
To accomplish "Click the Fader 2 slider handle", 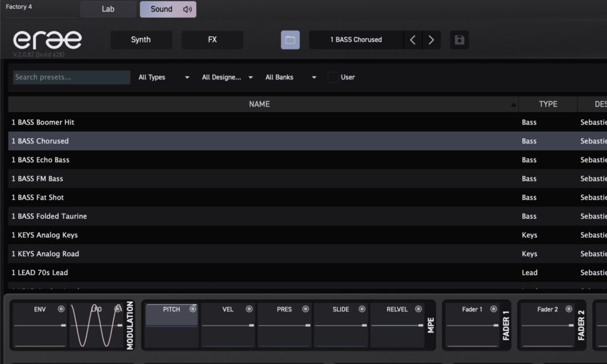I will (571, 325).
